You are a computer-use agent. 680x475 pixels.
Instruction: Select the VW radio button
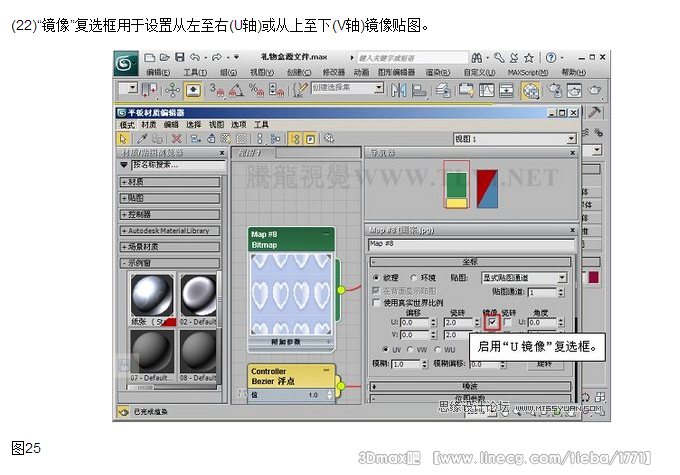tap(410, 349)
